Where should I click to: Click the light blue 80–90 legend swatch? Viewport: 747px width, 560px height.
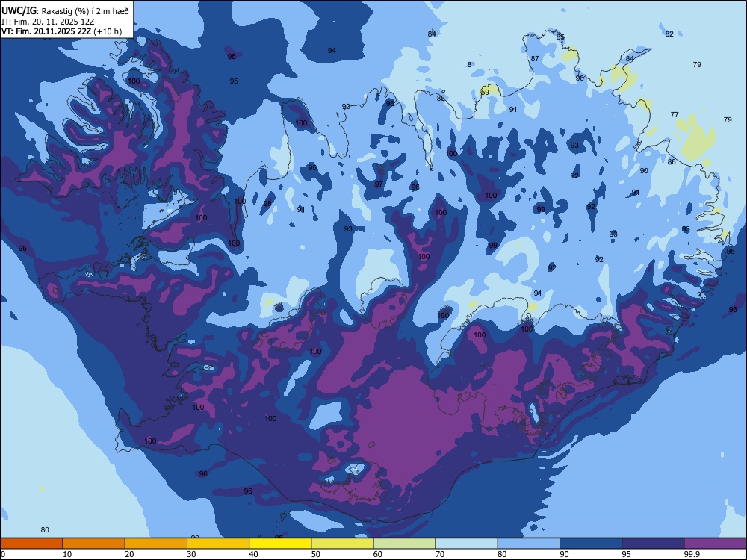pyautogui.click(x=528, y=544)
